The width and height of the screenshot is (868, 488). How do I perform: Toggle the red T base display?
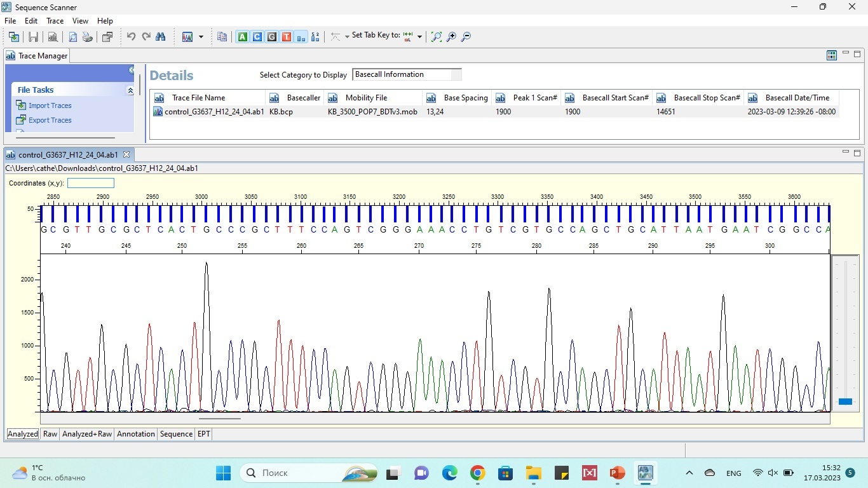[x=287, y=37]
